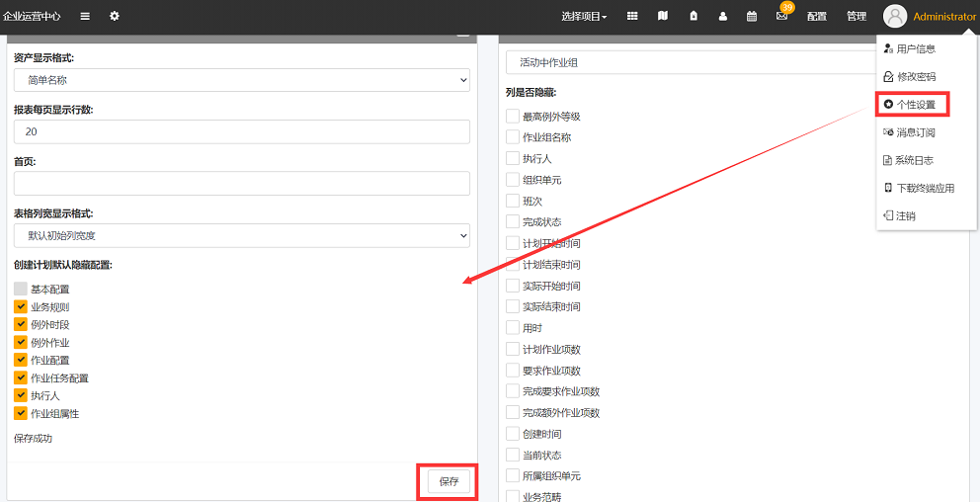The image size is (980, 502).
Task: Click the Administrator avatar picture
Action: tap(895, 16)
